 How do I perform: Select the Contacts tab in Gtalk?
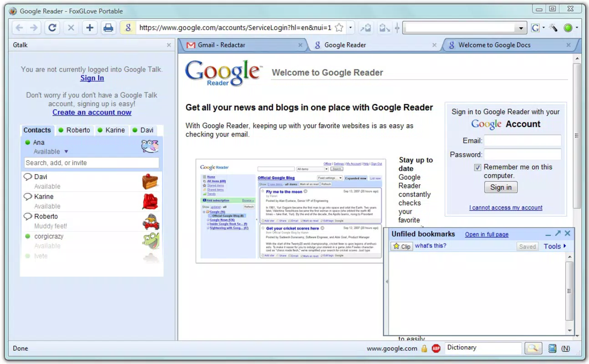coord(37,130)
